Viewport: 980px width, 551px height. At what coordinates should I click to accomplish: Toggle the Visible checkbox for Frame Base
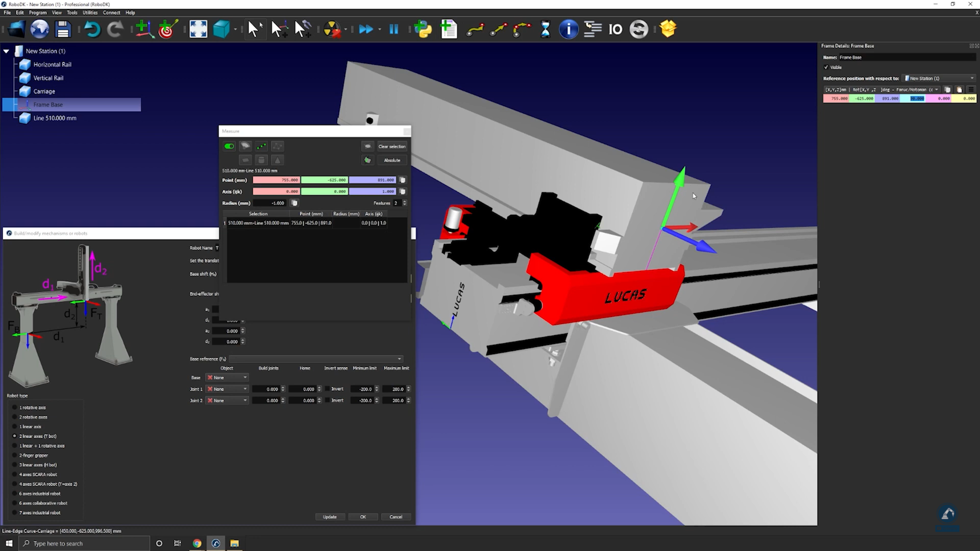(x=826, y=67)
